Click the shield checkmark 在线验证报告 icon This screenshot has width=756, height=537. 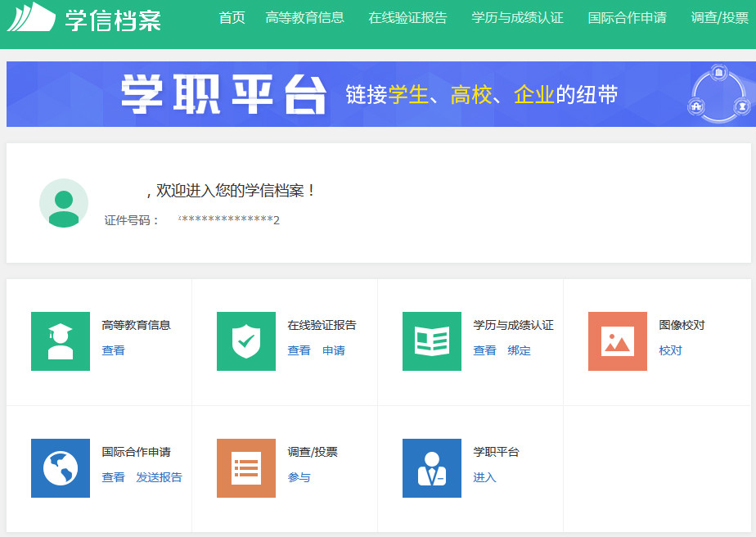(x=246, y=341)
